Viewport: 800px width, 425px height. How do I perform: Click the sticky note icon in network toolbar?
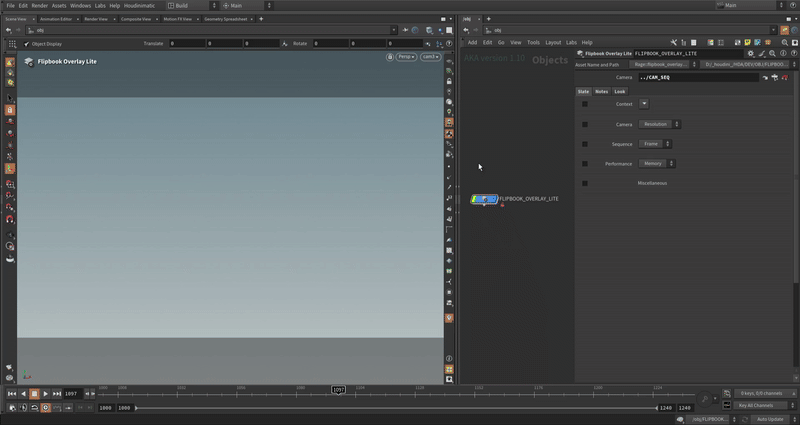tap(747, 42)
